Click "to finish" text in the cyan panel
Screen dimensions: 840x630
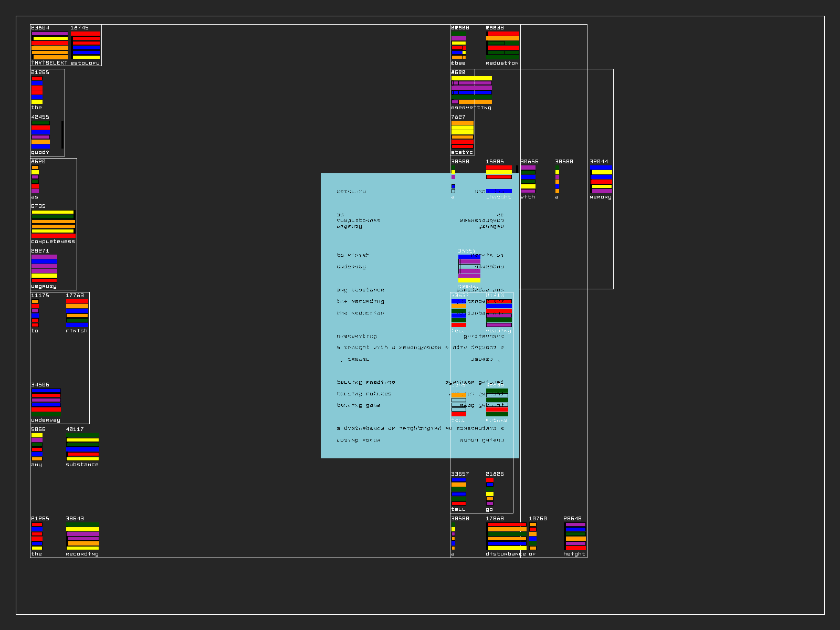pos(353,255)
